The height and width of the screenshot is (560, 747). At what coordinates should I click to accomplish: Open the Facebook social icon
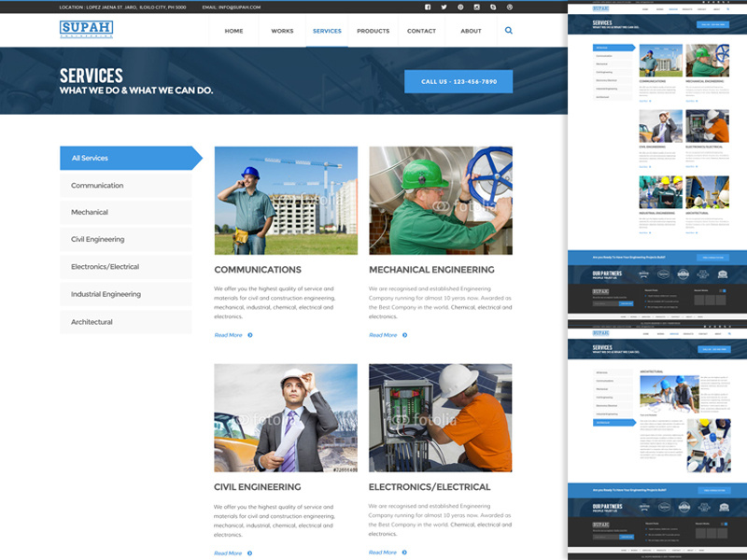point(428,7)
